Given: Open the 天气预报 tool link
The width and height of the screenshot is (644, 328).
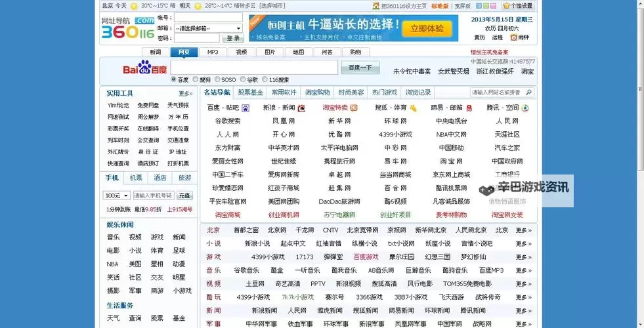Looking at the screenshot, I should pos(178,106).
